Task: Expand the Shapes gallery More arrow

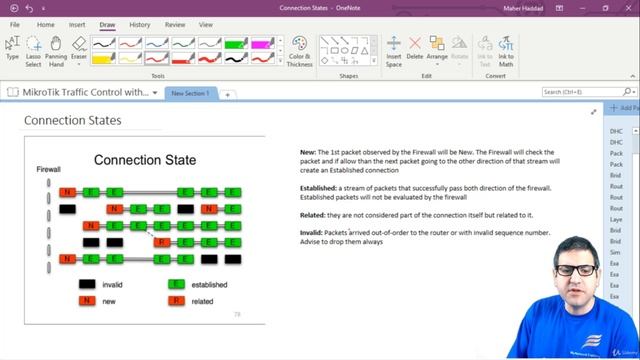Action: pyautogui.click(x=374, y=61)
